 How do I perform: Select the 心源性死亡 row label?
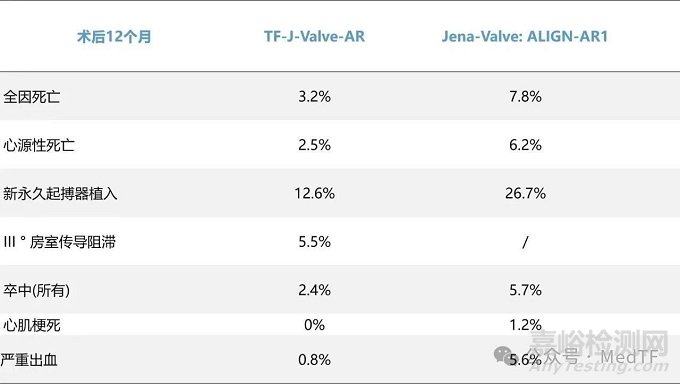coord(39,145)
